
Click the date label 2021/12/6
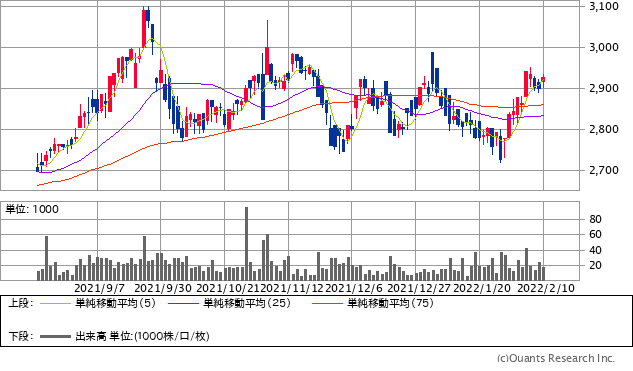354,288
